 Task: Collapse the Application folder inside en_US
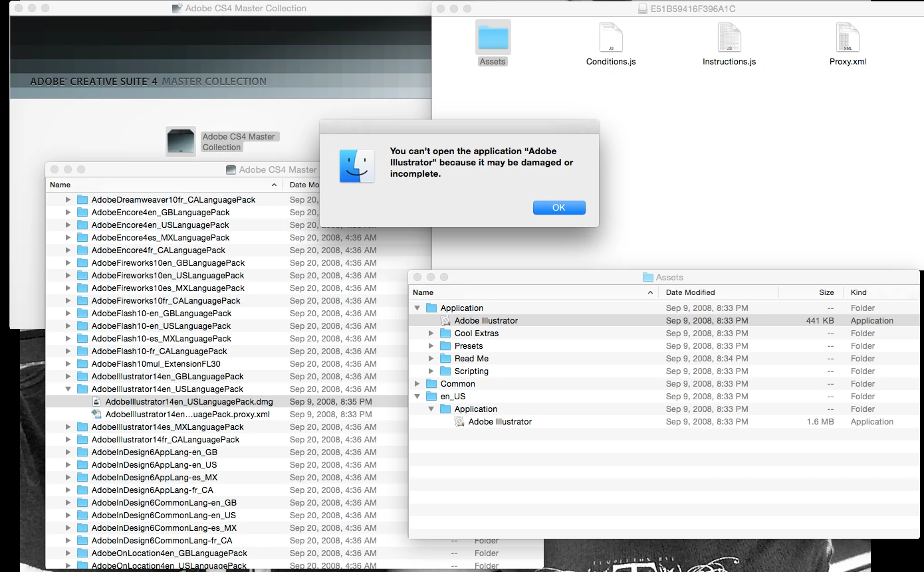(x=431, y=409)
